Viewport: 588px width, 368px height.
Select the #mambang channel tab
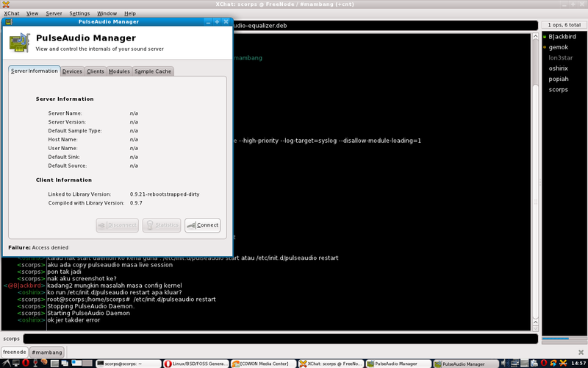click(46, 353)
